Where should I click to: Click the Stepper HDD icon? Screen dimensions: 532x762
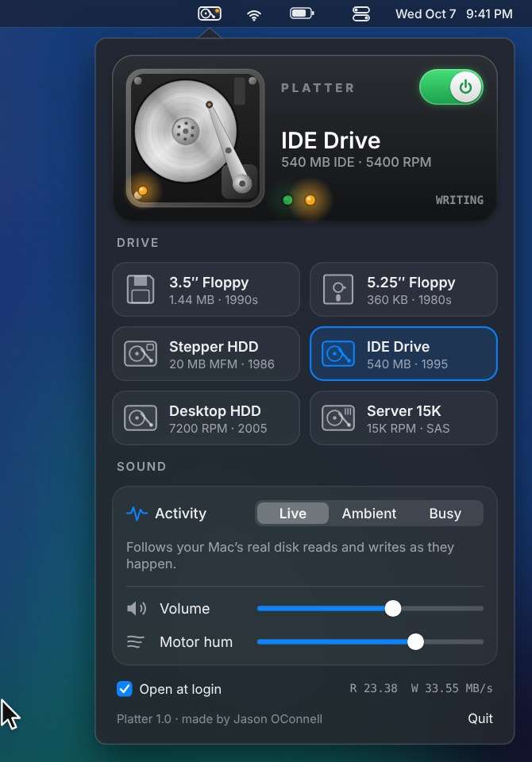tap(141, 353)
